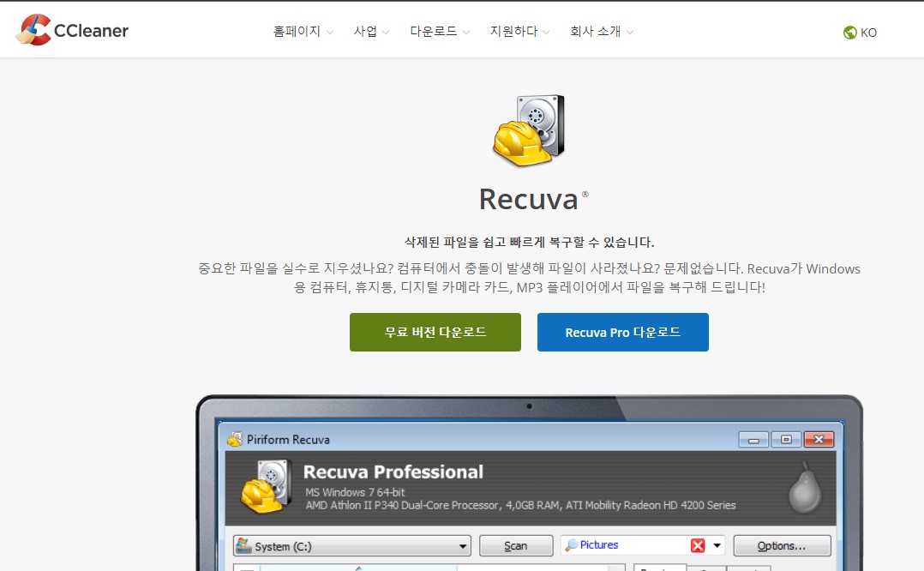Click the MS Windows 7 64-bit text

(x=355, y=492)
